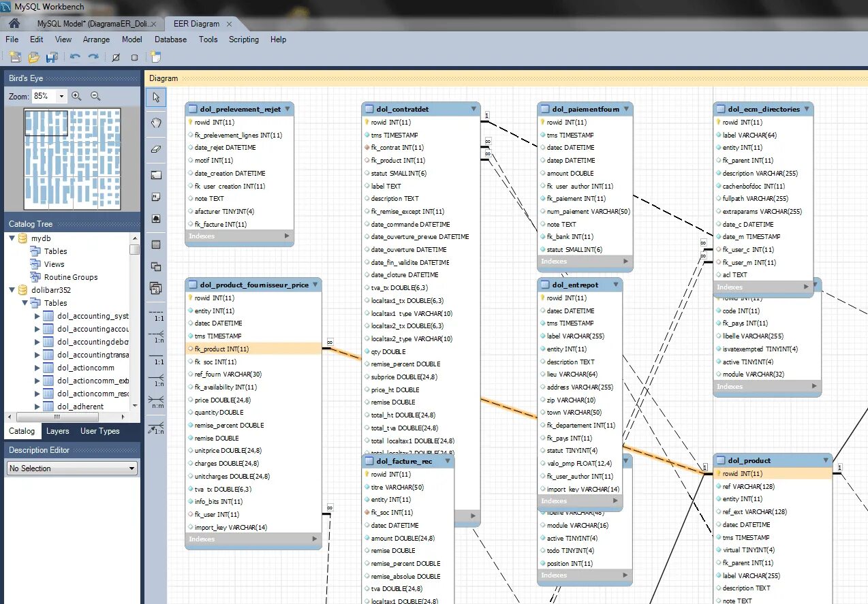Screen dimensions: 868x604
Task: Save the model with floppy disk icon
Action: [x=51, y=57]
